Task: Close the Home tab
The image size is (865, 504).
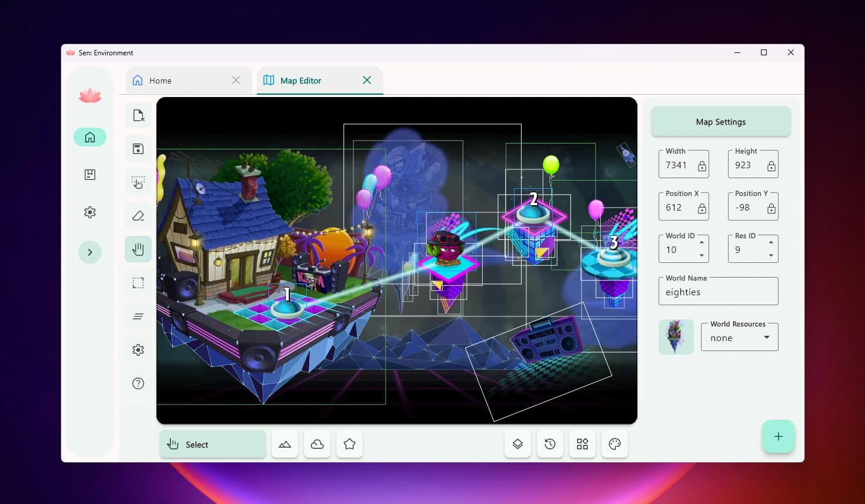Action: pyautogui.click(x=236, y=80)
